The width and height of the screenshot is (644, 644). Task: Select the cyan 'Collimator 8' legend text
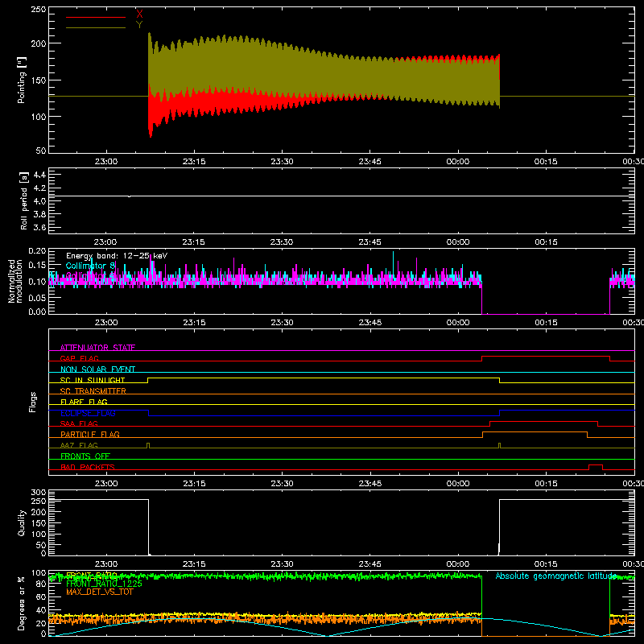(90, 266)
